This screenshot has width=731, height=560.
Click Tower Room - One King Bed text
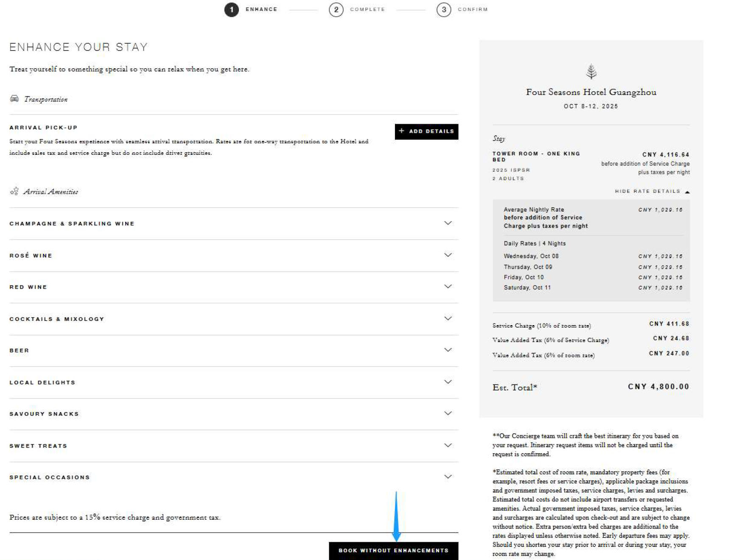(536, 156)
